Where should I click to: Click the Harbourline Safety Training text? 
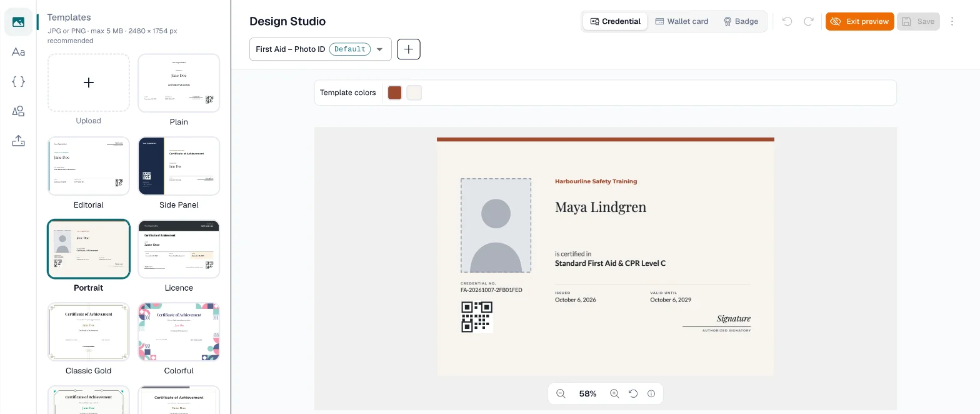pos(596,181)
